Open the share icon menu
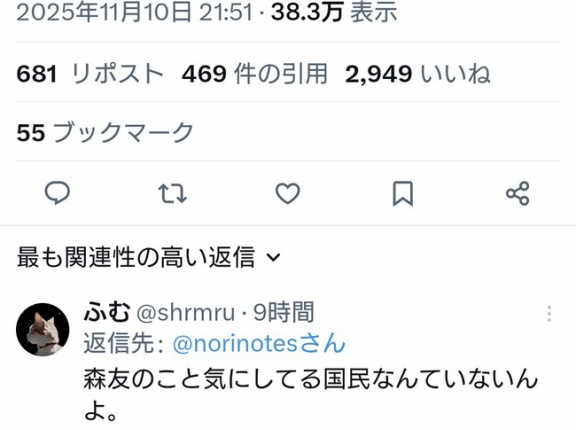The image size is (576, 430). [x=518, y=193]
